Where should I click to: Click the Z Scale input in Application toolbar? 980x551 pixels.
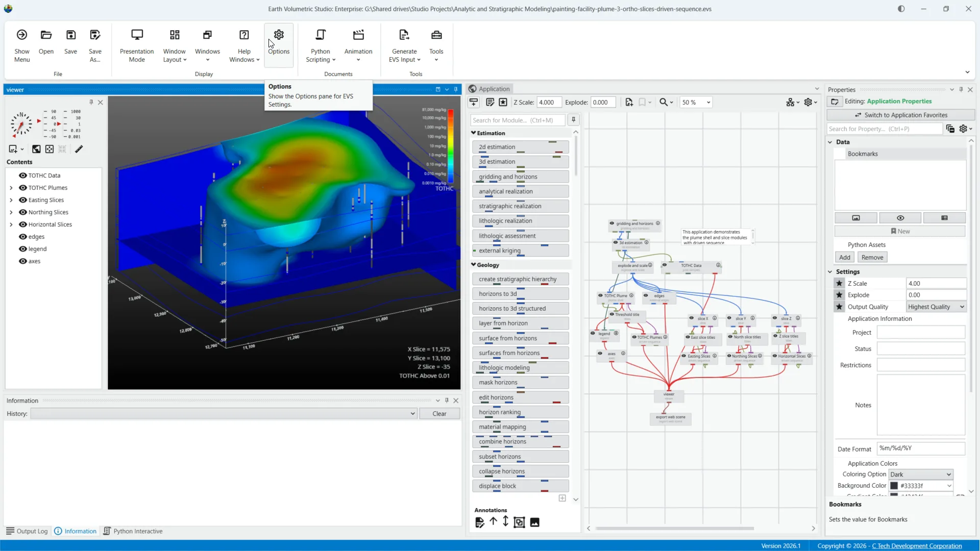point(549,102)
